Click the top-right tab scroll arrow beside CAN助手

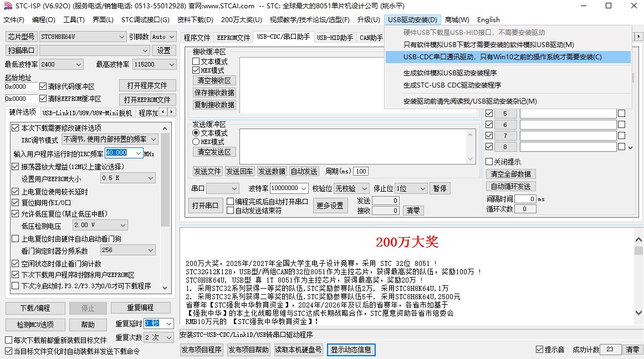tap(638, 37)
